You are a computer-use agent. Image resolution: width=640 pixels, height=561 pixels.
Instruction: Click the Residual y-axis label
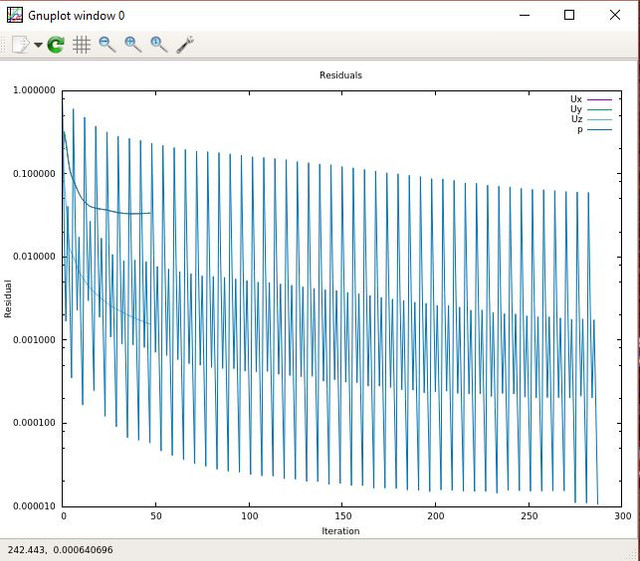[x=8, y=298]
